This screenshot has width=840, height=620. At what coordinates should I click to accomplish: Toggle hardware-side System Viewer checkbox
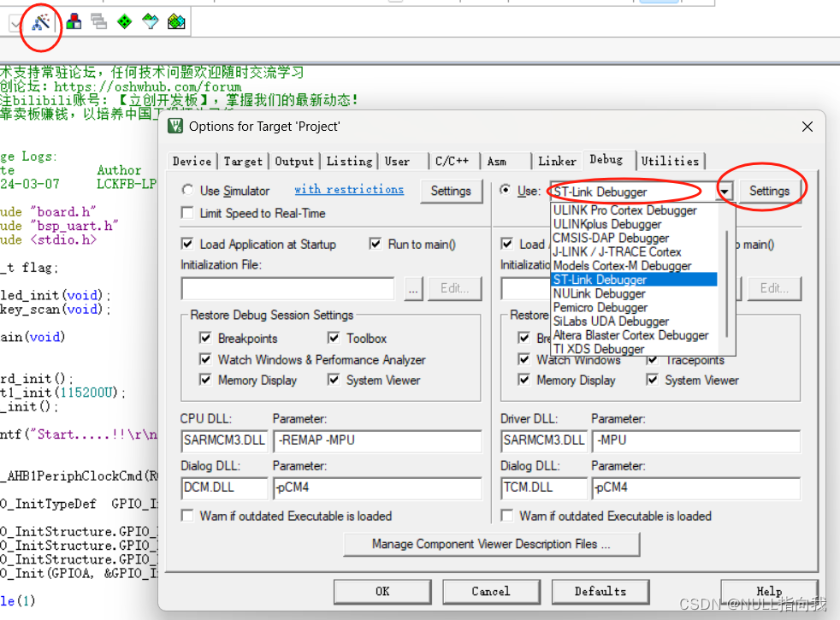[x=653, y=380]
